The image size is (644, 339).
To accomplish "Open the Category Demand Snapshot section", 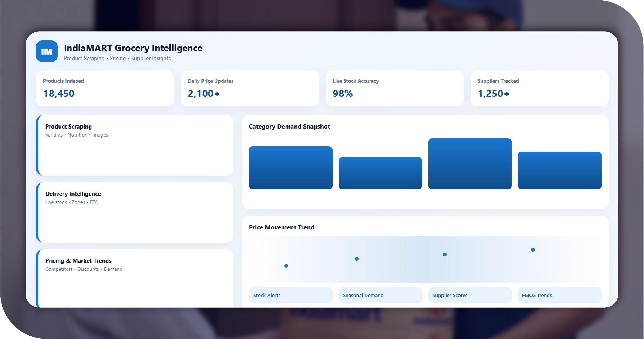I will (289, 126).
